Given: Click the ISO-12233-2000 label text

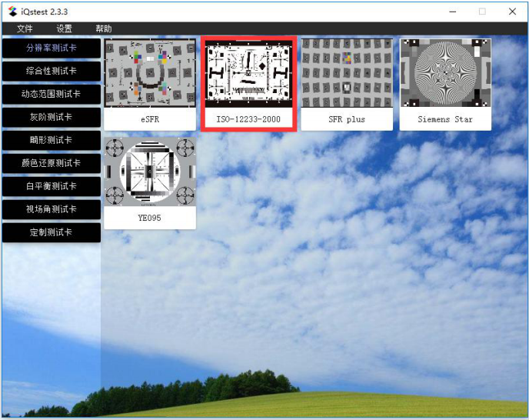Looking at the screenshot, I should pos(248,119).
